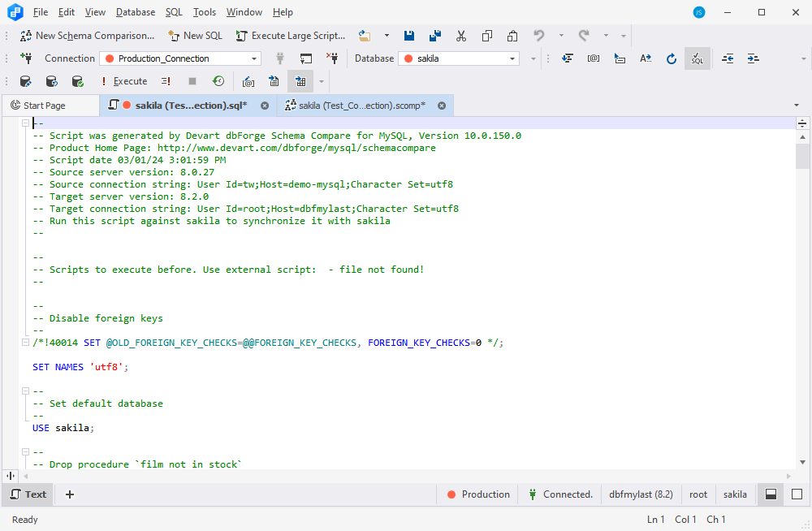Screen dimensions: 812x531
Task: Decrease line indent icon
Action: [x=728, y=58]
